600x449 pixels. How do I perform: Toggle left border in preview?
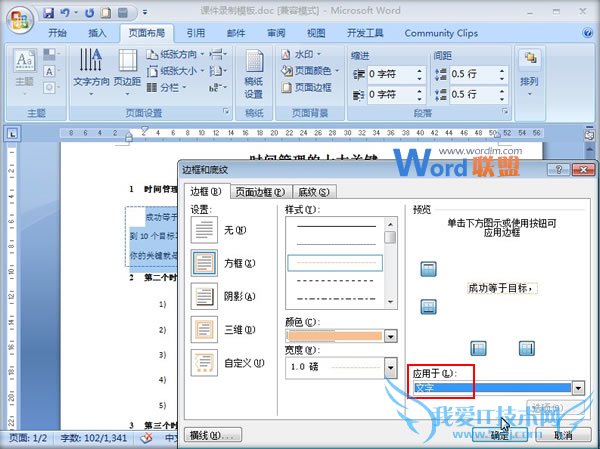tap(478, 348)
